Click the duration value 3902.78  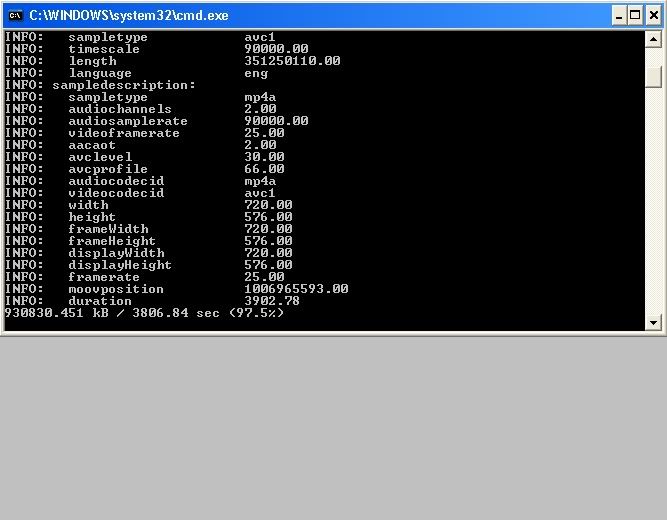point(271,301)
